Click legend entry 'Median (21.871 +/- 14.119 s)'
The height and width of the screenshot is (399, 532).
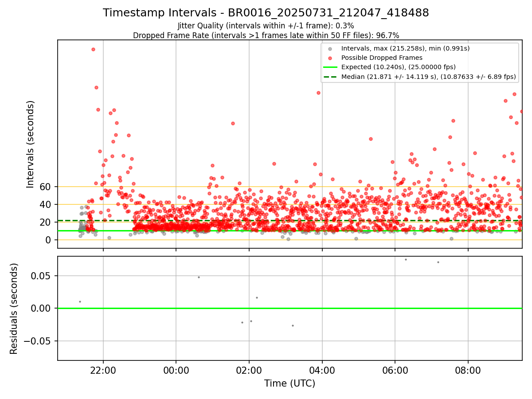pyautogui.click(x=429, y=77)
